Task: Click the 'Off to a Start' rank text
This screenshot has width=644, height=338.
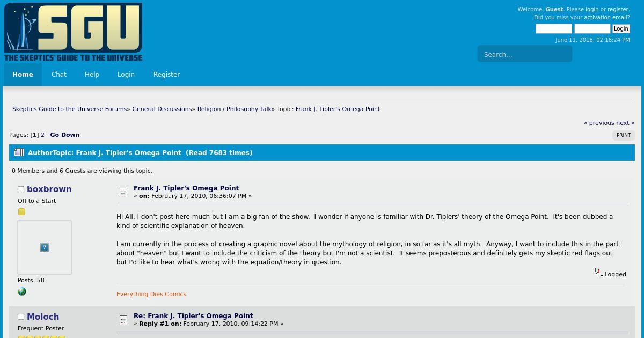Action: 36,201
